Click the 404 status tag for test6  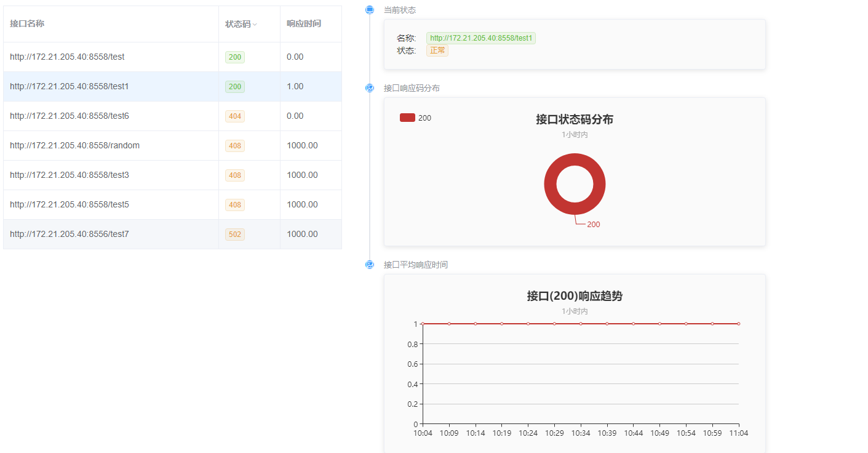(235, 116)
